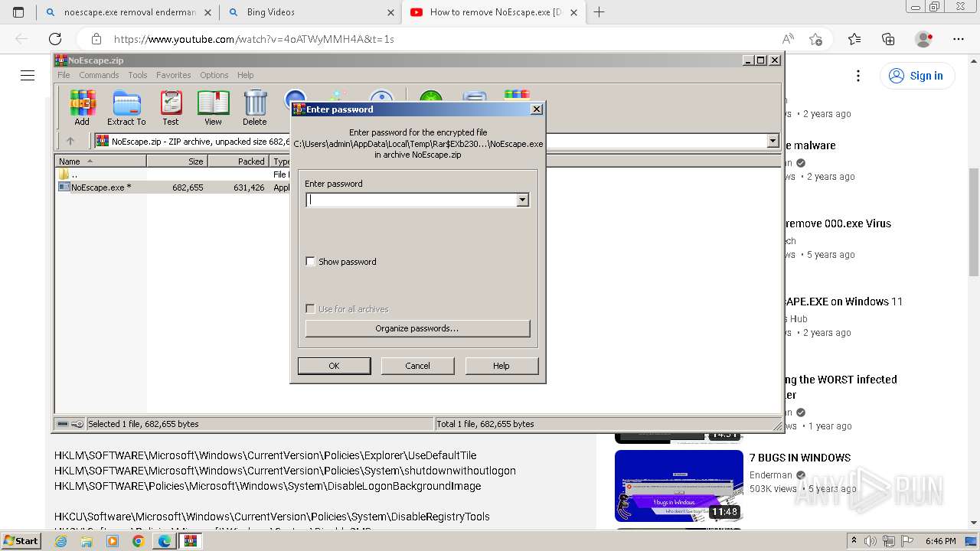This screenshot has width=980, height=551.
Task: Click the Extract To toolbar icon
Action: coord(126,108)
